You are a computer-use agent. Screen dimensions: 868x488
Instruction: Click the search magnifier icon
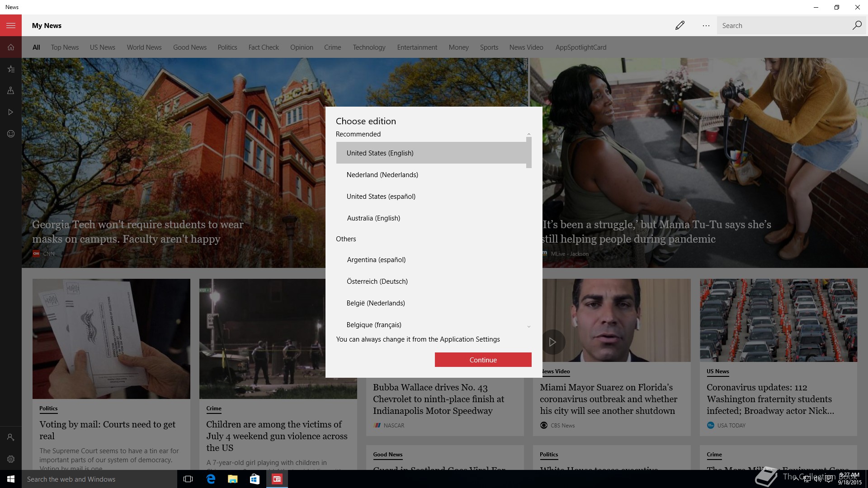pos(857,25)
